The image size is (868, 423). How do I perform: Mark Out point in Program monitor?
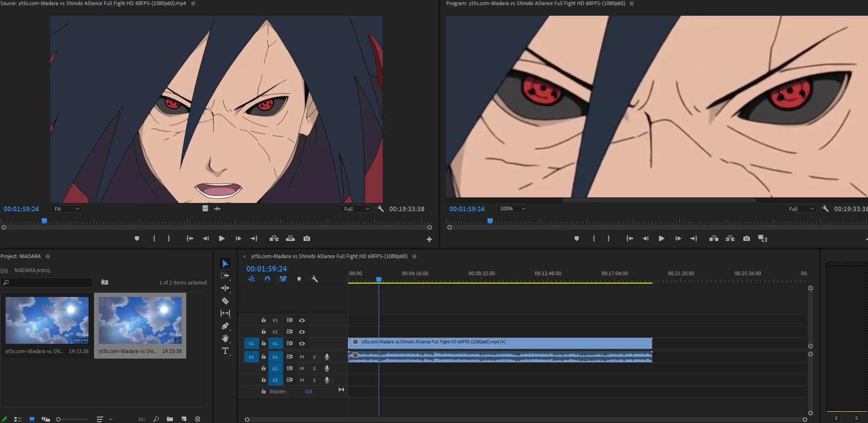click(608, 239)
